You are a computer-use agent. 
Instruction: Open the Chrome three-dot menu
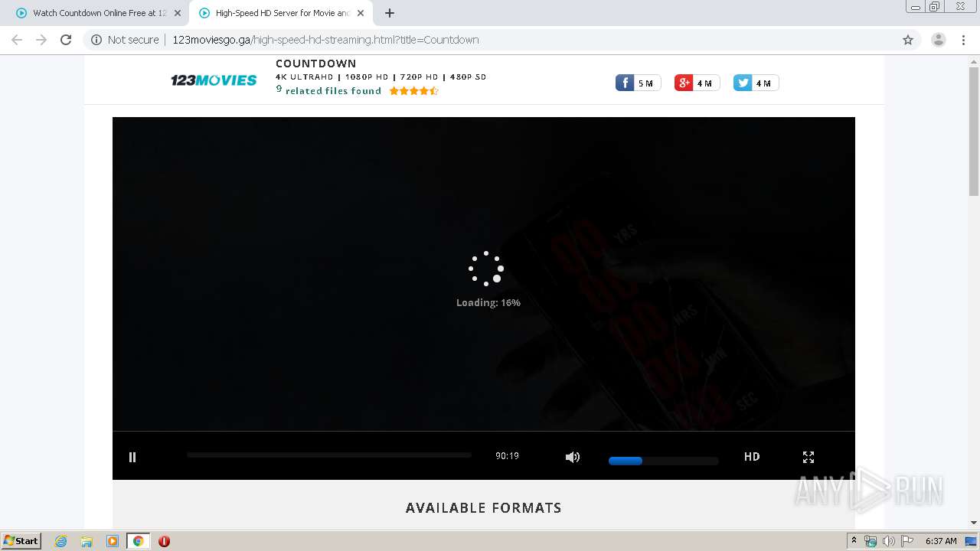[x=964, y=40]
